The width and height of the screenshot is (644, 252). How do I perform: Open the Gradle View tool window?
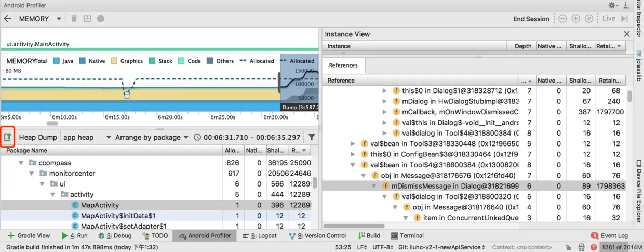(x=28, y=235)
